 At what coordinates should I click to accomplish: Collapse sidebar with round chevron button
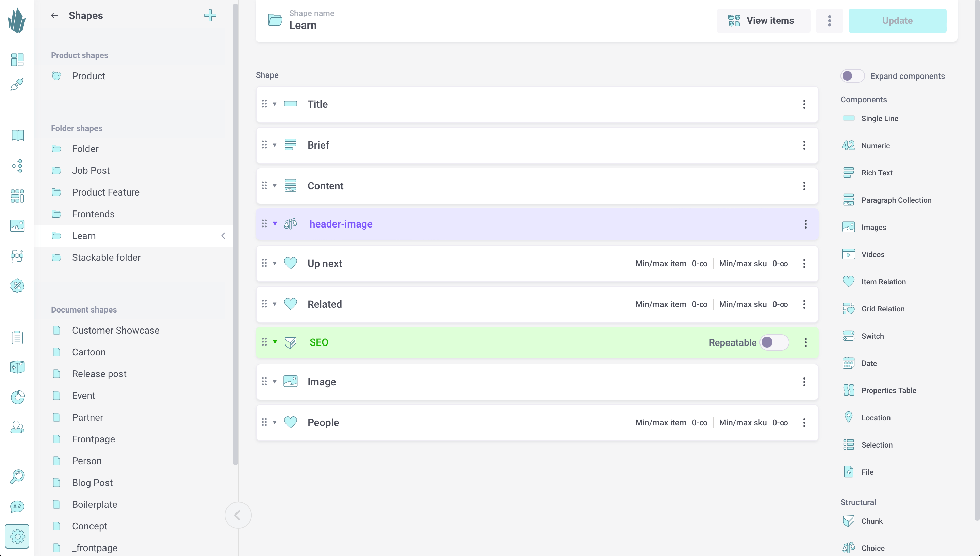click(238, 515)
